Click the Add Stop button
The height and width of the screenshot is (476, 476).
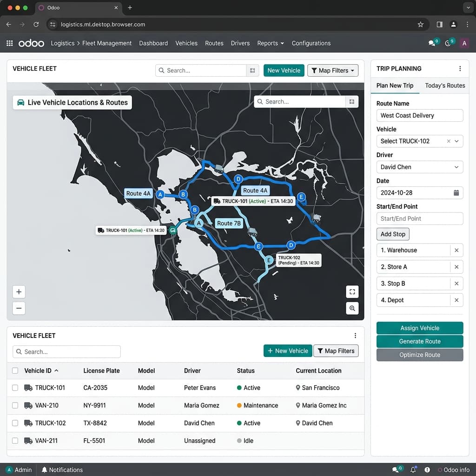coord(392,234)
